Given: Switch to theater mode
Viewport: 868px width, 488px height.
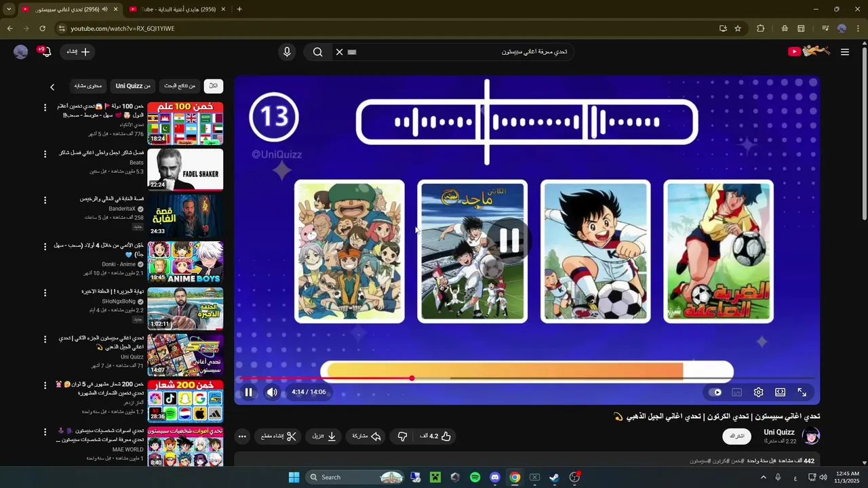Looking at the screenshot, I should point(781,392).
